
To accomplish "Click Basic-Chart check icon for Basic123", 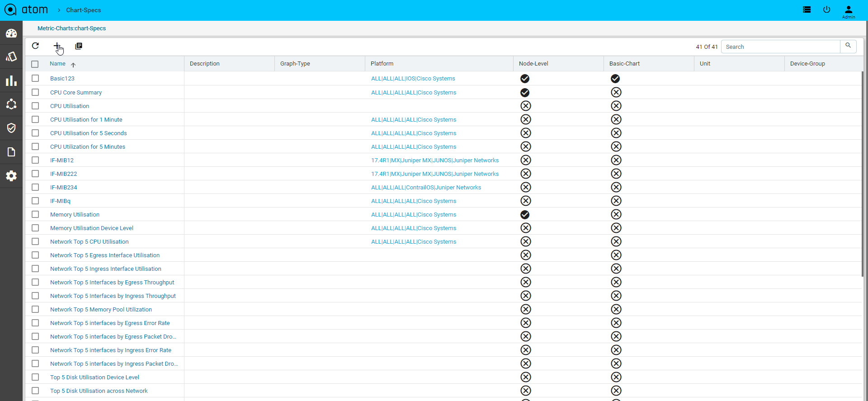I will click(615, 79).
